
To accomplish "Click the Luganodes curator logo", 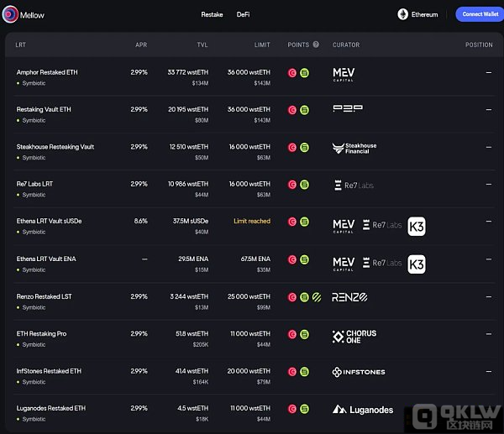I will (x=363, y=410).
